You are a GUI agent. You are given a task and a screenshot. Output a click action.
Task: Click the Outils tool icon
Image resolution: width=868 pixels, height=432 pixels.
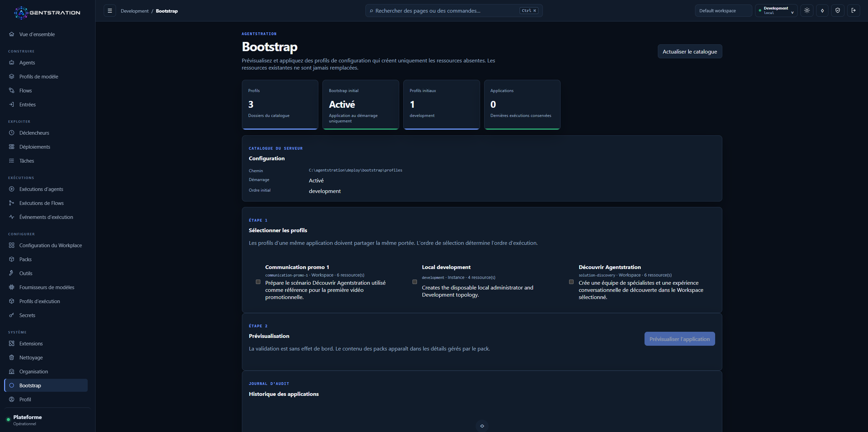tap(12, 273)
